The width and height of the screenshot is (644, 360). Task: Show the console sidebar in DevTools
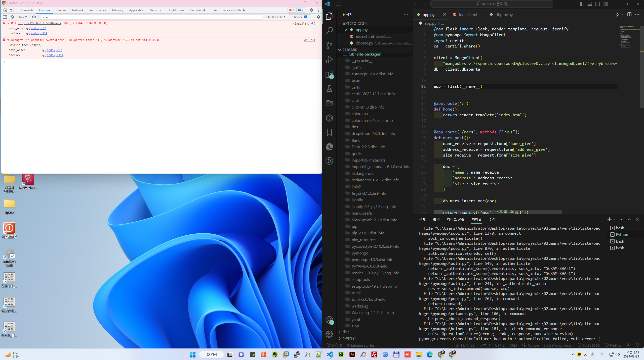(5, 17)
